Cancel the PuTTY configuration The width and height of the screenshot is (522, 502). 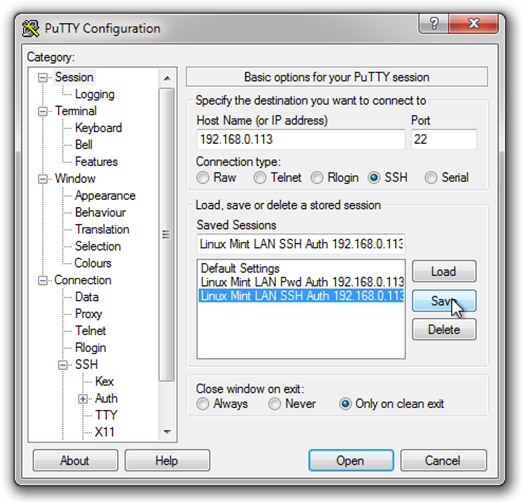point(443,461)
